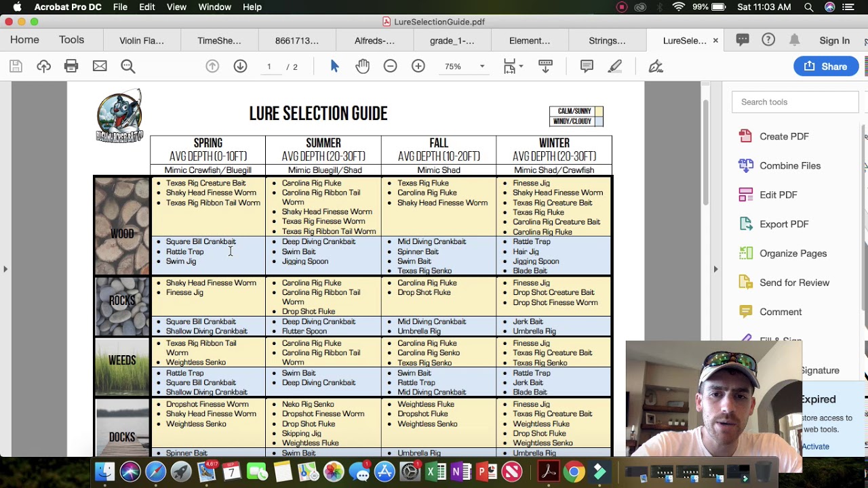
Task: Select the highlighter pen tool
Action: (615, 66)
